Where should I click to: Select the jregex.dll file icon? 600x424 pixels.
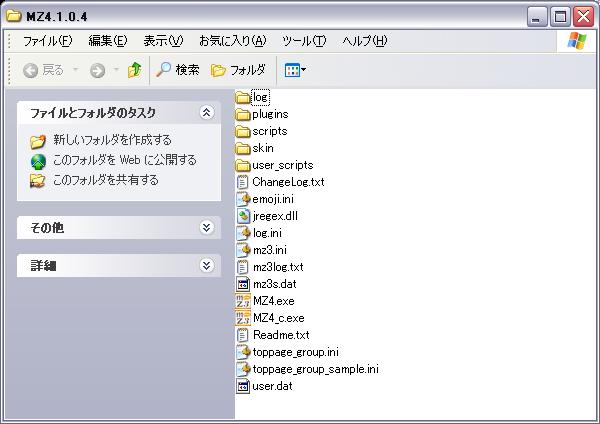[x=243, y=216]
